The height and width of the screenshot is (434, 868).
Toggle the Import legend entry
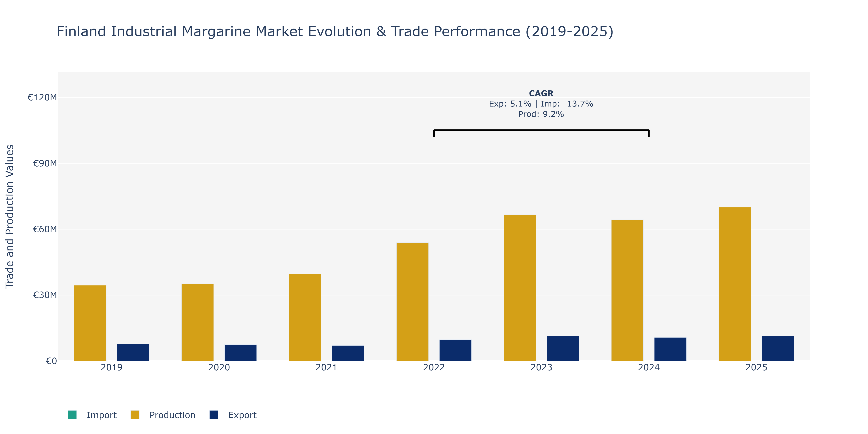pyautogui.click(x=92, y=415)
